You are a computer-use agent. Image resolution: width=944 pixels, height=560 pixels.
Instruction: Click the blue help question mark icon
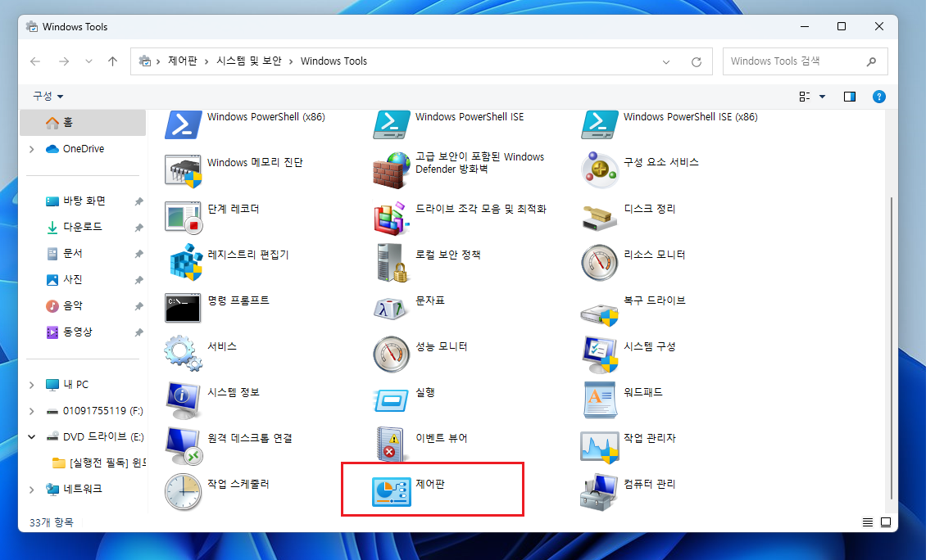878,97
